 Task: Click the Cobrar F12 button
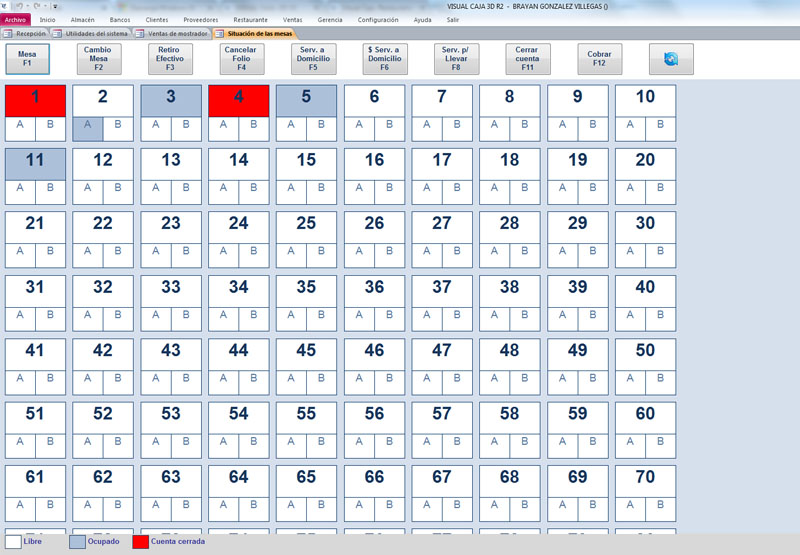pos(599,59)
